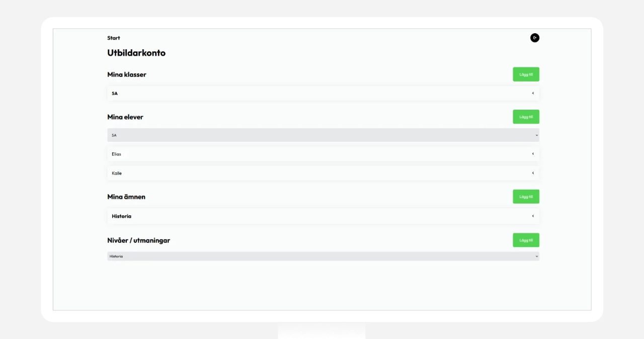
Task: Click the Mina klasser section heading
Action: 127,74
